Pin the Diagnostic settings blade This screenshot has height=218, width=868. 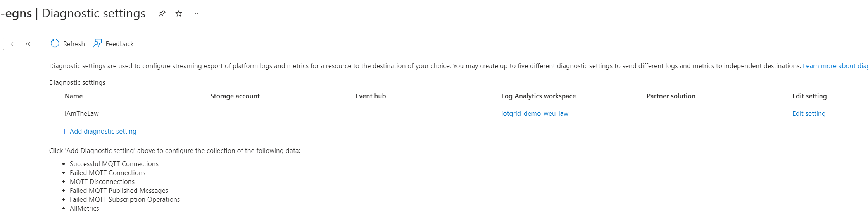162,14
